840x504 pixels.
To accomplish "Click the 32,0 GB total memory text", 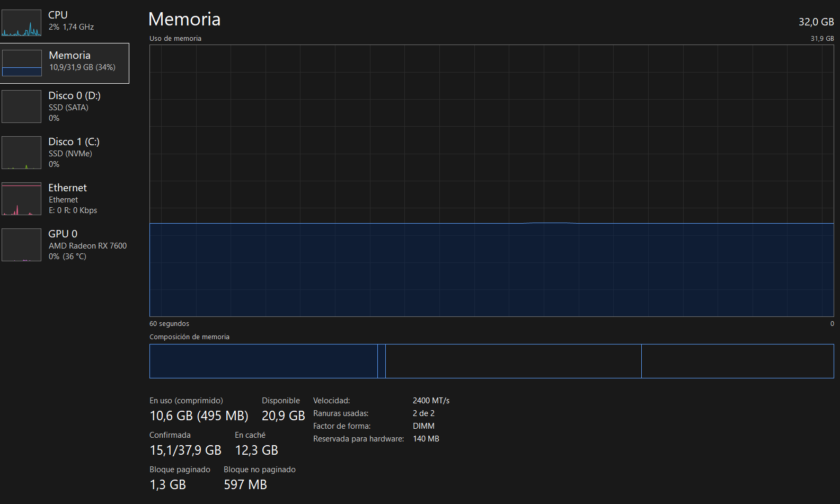I will 816,22.
